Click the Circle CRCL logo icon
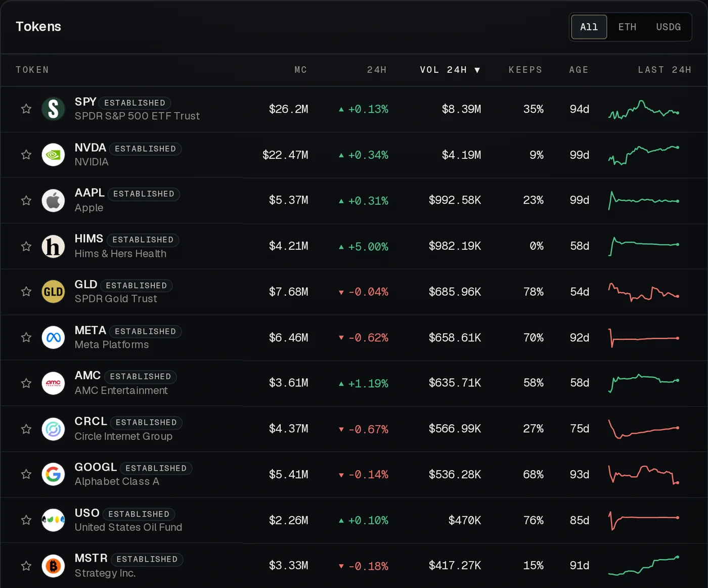The width and height of the screenshot is (708, 588). (53, 429)
